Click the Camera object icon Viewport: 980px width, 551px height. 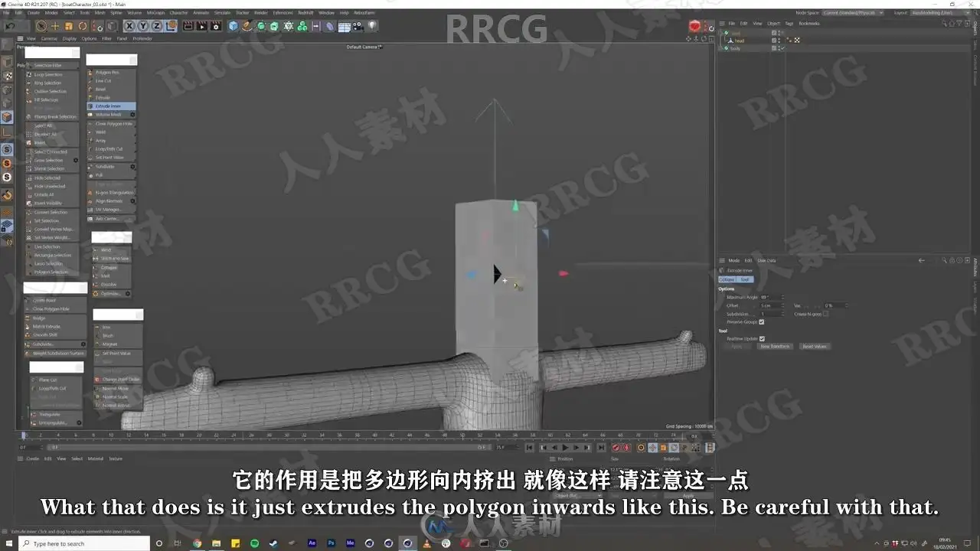tap(358, 26)
